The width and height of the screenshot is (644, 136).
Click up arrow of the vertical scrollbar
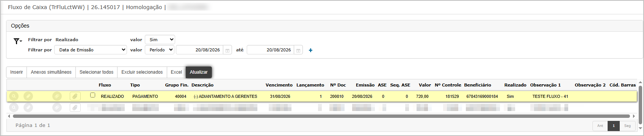[640, 82]
